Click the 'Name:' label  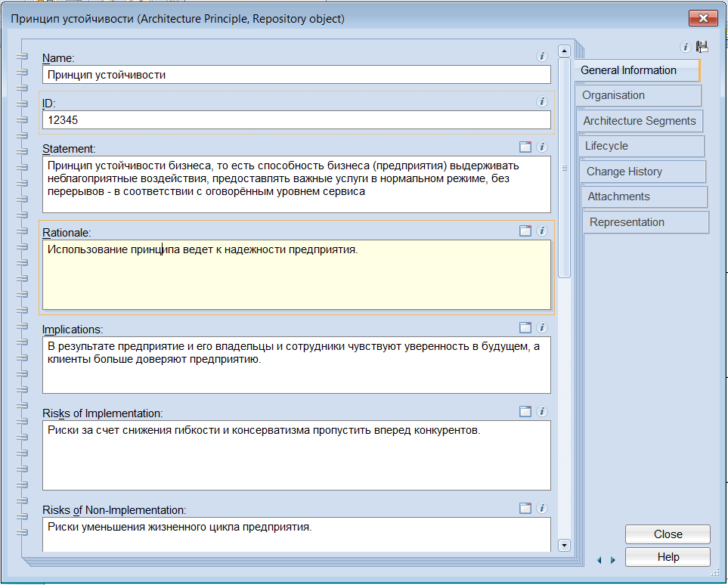pos(58,58)
